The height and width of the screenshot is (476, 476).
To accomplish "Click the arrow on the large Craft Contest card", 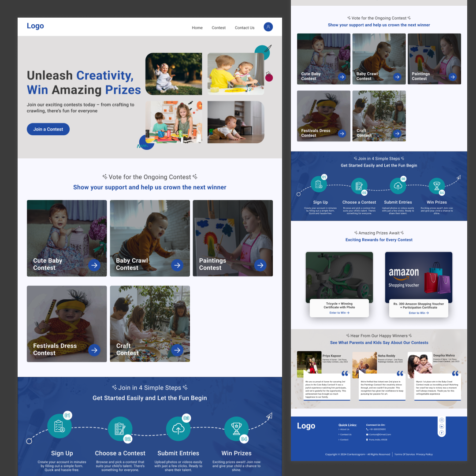I will tap(177, 350).
